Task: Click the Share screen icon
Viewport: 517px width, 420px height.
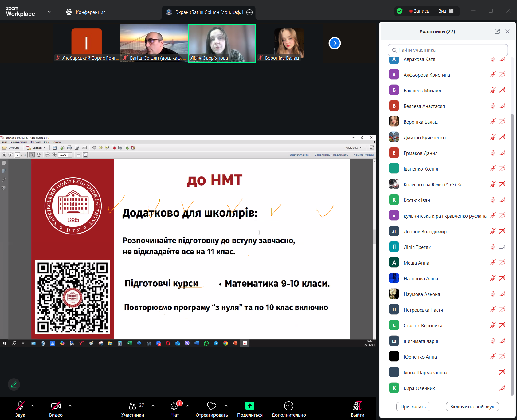Action: pyautogui.click(x=249, y=406)
